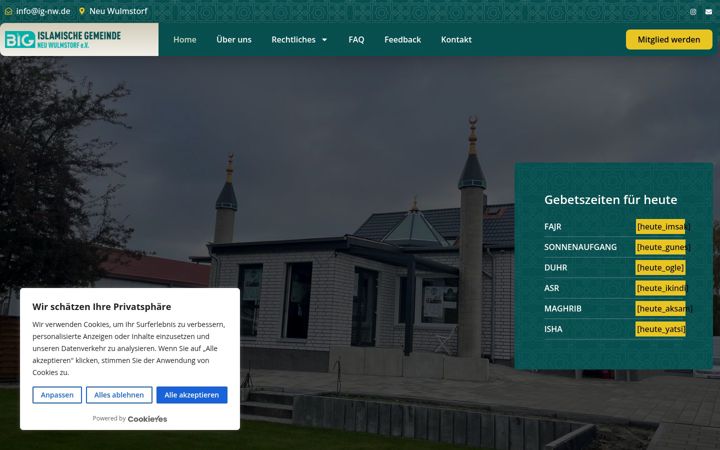
Task: Click the DUHR prayer label
Action: pos(556,268)
